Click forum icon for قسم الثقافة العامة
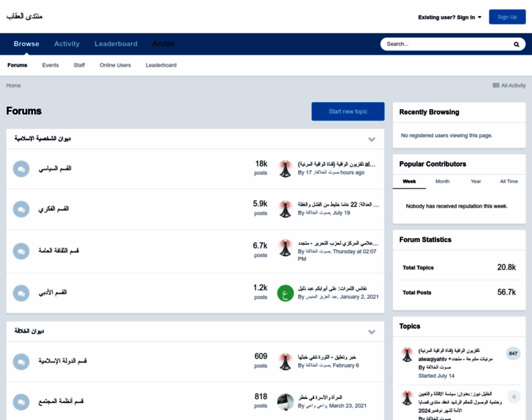 (21, 251)
